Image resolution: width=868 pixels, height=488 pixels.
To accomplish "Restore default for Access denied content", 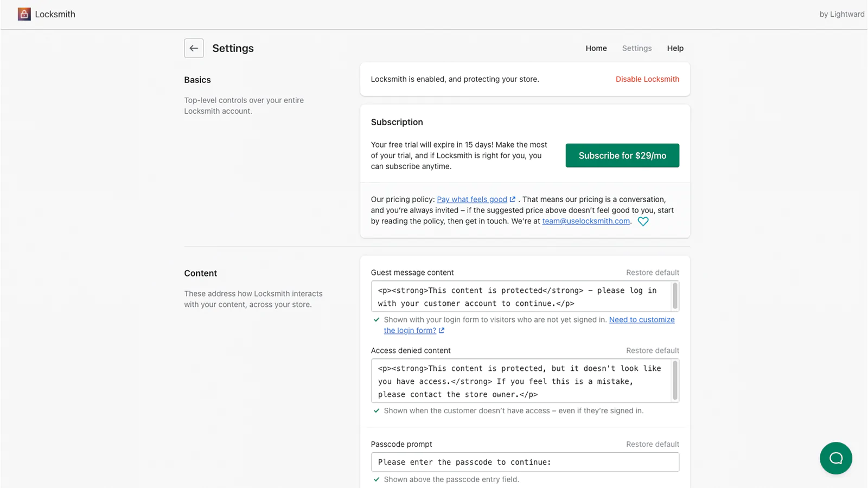I will tap(653, 351).
